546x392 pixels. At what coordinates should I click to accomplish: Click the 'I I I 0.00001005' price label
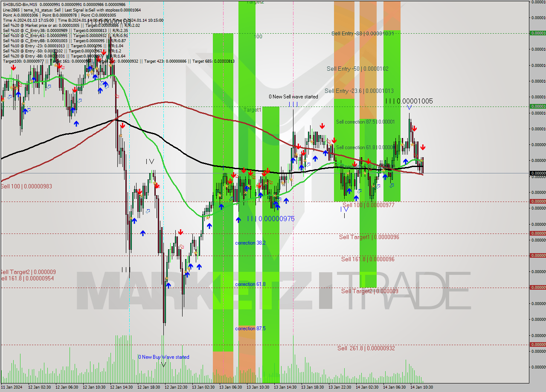(409, 101)
